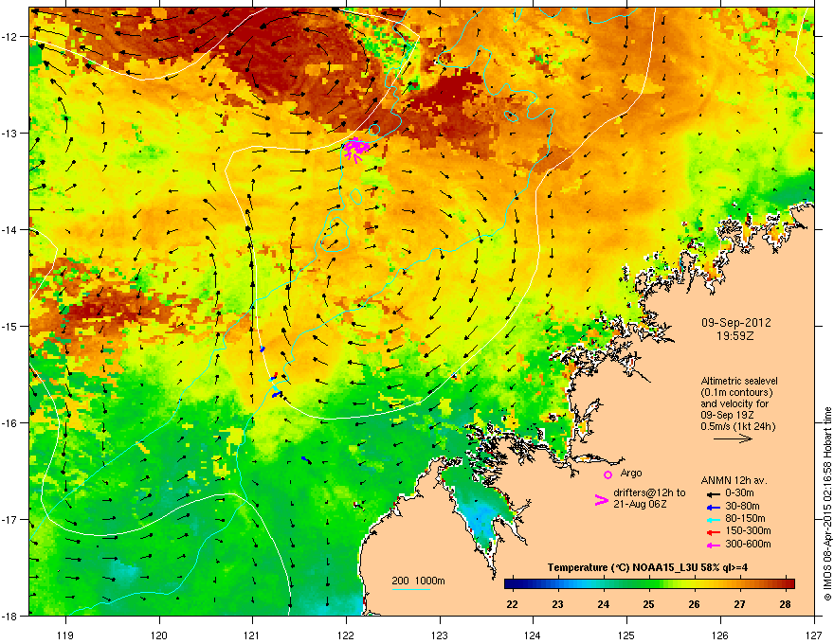Click the colorbar value 28

[x=785, y=604]
